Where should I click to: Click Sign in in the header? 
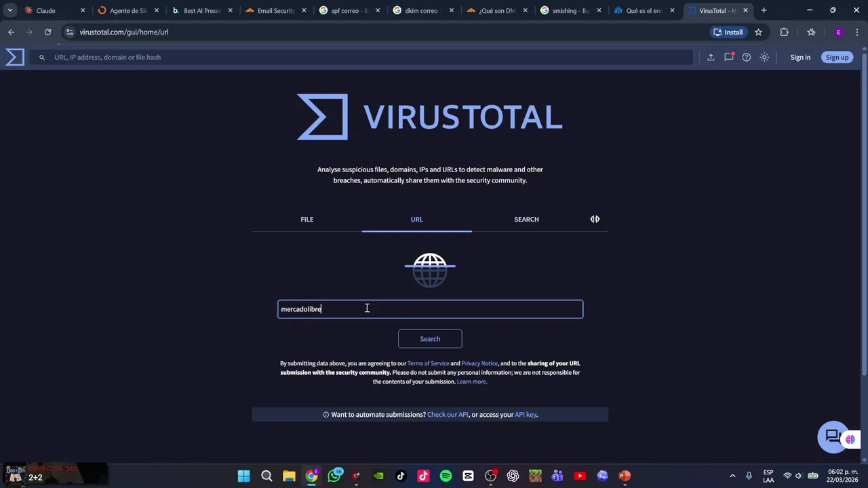[800, 57]
